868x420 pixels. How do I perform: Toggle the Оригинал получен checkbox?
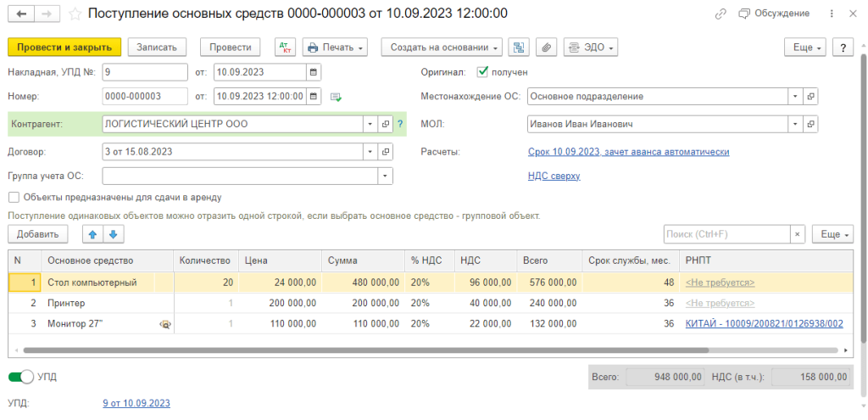point(483,72)
